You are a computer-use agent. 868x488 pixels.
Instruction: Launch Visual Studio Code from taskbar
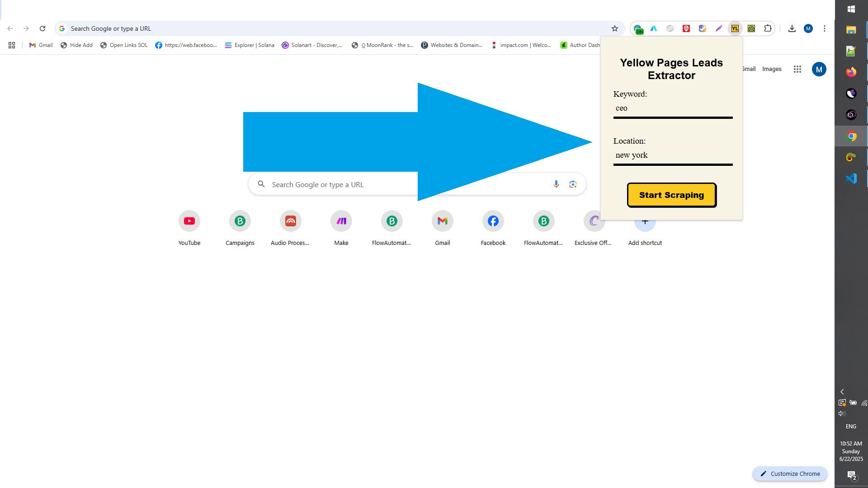tap(851, 178)
